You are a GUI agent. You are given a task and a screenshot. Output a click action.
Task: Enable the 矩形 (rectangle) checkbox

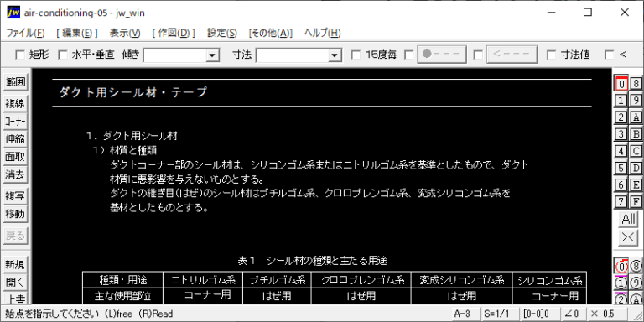[x=19, y=55]
